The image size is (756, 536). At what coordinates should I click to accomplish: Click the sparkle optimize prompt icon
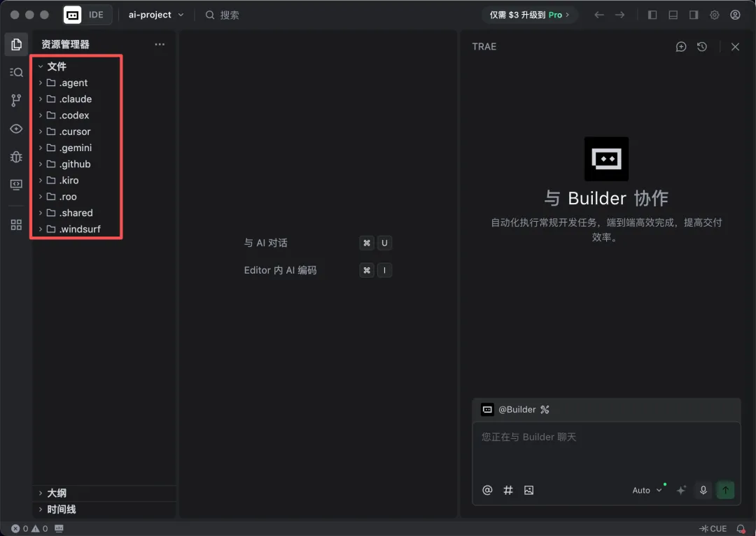coord(681,491)
